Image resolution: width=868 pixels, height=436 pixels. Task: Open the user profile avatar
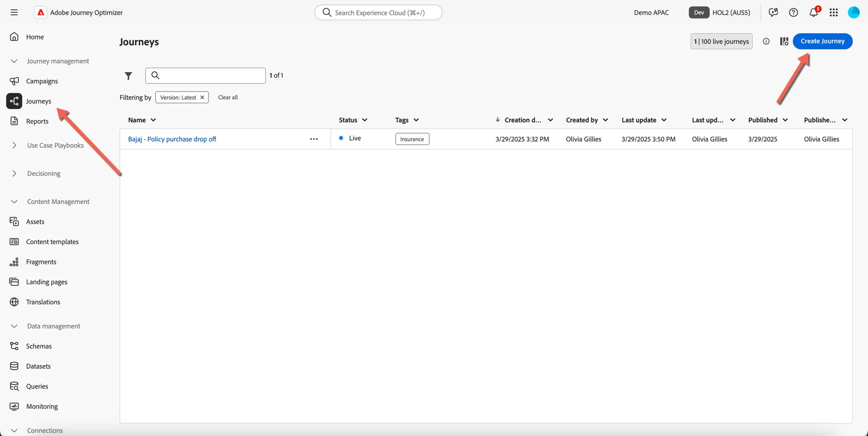pyautogui.click(x=854, y=13)
